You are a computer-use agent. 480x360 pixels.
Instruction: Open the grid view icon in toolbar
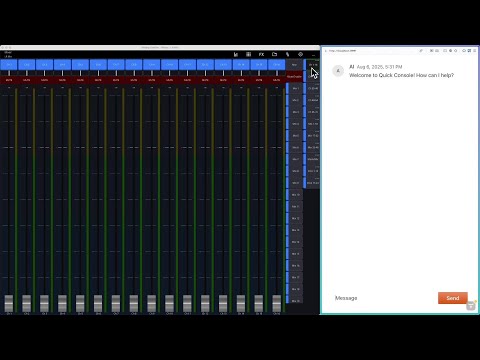pyautogui.click(x=248, y=54)
